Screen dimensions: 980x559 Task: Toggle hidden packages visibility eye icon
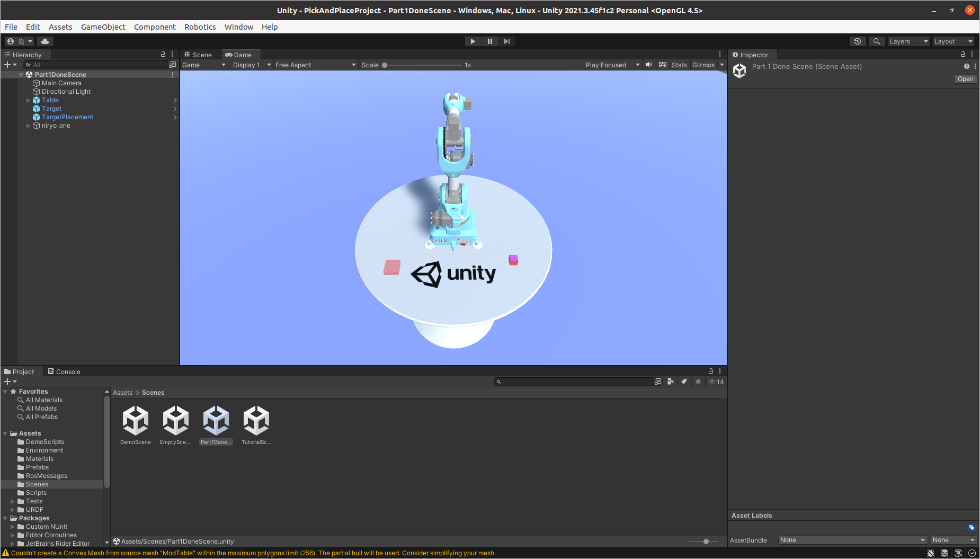(x=716, y=381)
